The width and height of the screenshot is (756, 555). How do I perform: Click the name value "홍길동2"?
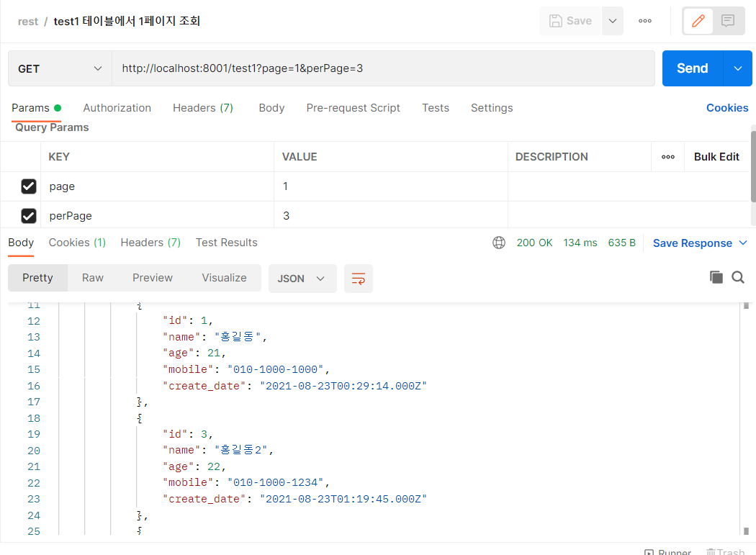click(241, 450)
